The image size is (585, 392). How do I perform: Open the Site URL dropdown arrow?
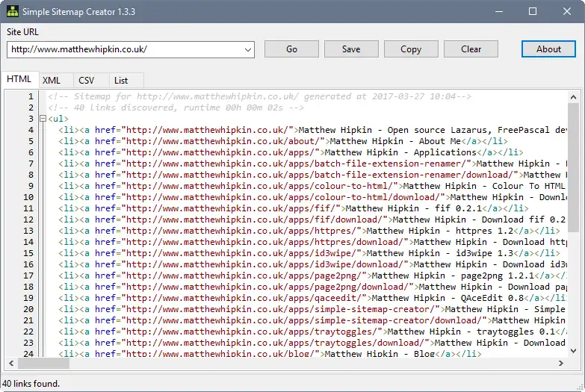[x=248, y=49]
